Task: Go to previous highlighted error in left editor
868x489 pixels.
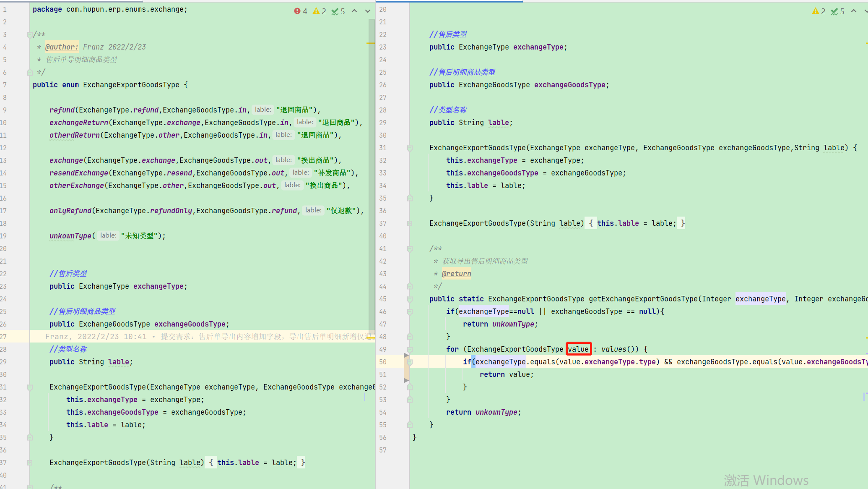Action: coord(354,11)
